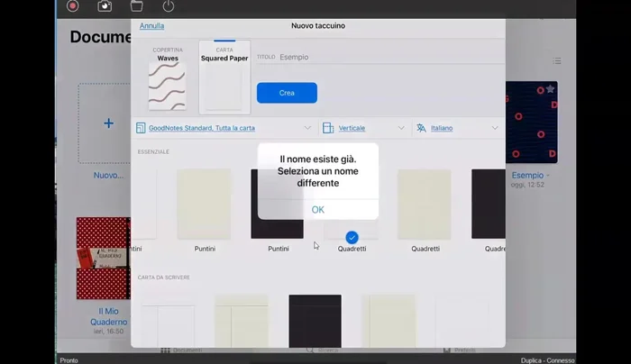Click the Waves cover preview image
The image size is (631, 364).
[167, 86]
